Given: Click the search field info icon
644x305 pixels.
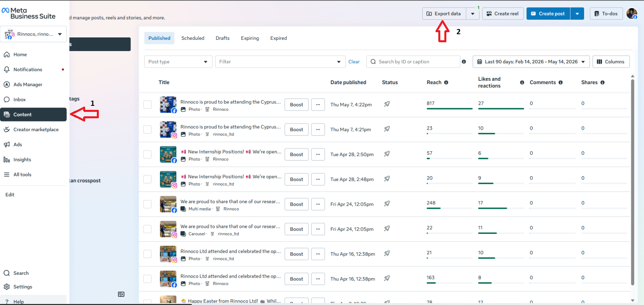Looking at the screenshot, I should click(x=464, y=62).
